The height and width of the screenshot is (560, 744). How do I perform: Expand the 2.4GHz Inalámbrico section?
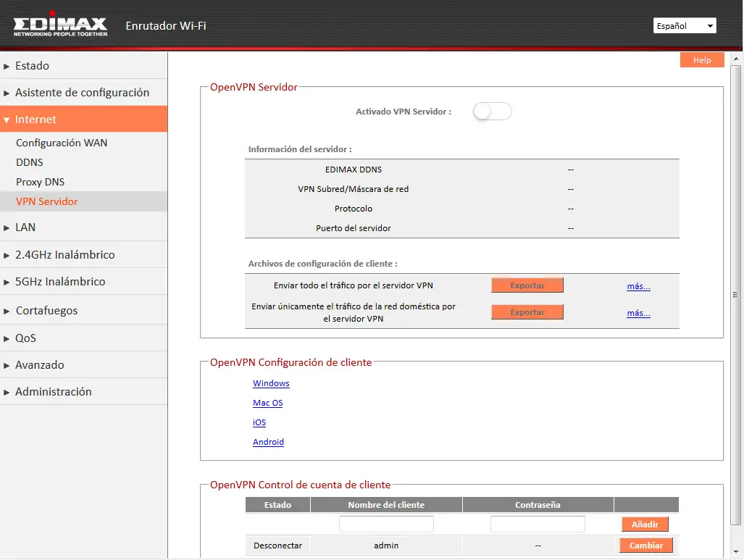point(65,255)
